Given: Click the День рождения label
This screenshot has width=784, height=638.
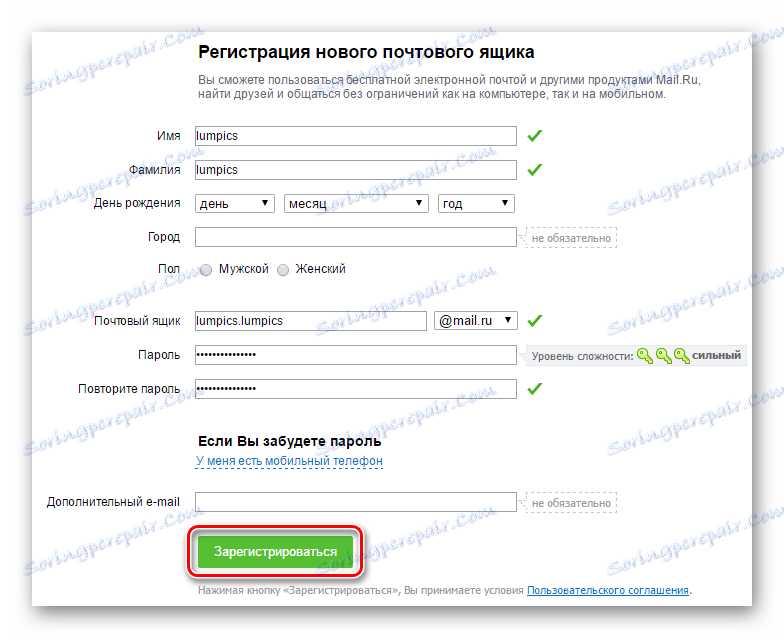Looking at the screenshot, I should [137, 203].
